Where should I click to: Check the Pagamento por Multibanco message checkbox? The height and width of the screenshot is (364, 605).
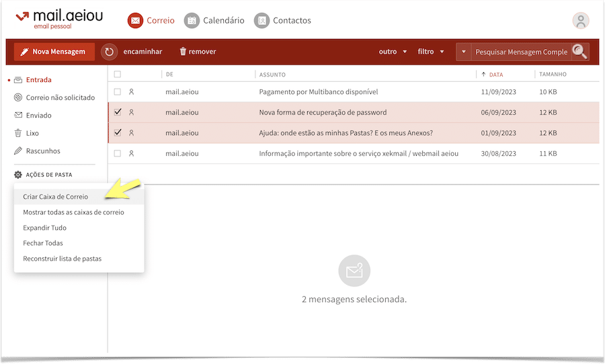click(118, 92)
